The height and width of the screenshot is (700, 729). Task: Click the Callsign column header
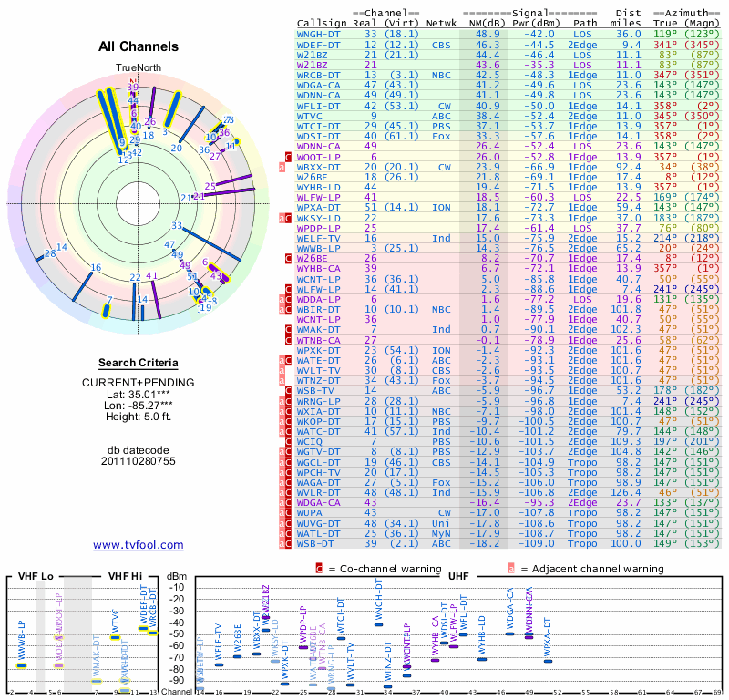tap(322, 23)
